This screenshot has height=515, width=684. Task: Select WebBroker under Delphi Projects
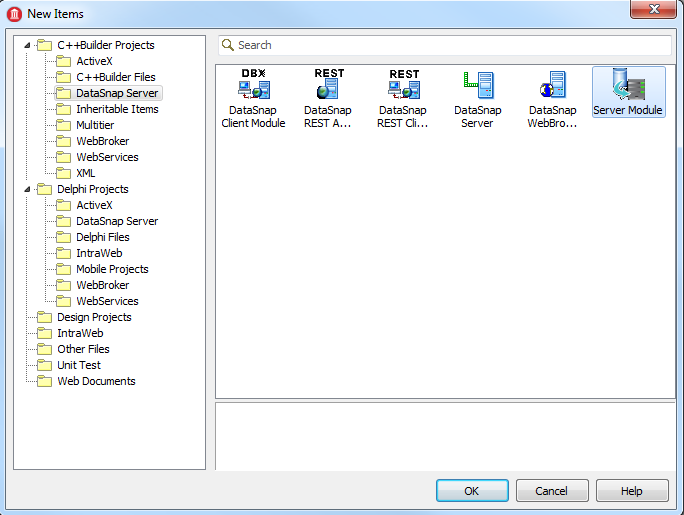tap(103, 285)
